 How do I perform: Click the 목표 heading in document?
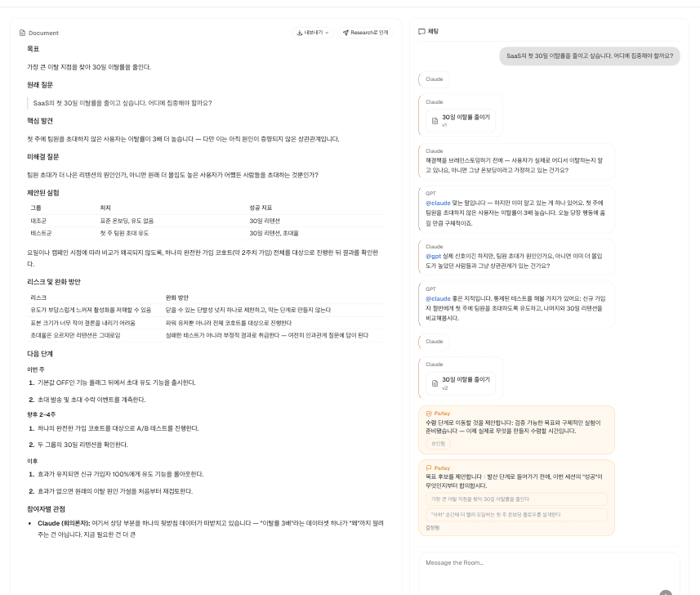tap(33, 49)
